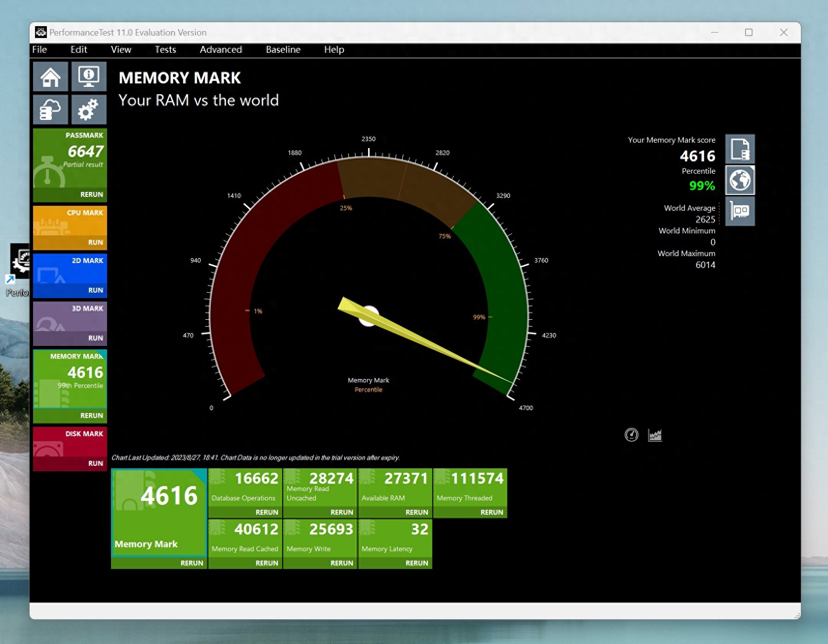Select the Available RAM 27371 tile
Image resolution: width=828 pixels, height=644 pixels.
tap(395, 488)
